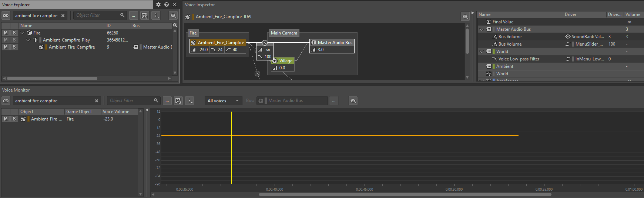Screen dimensions: 644x198
Task: Sort by Voice Volume column header
Action: click(118, 112)
